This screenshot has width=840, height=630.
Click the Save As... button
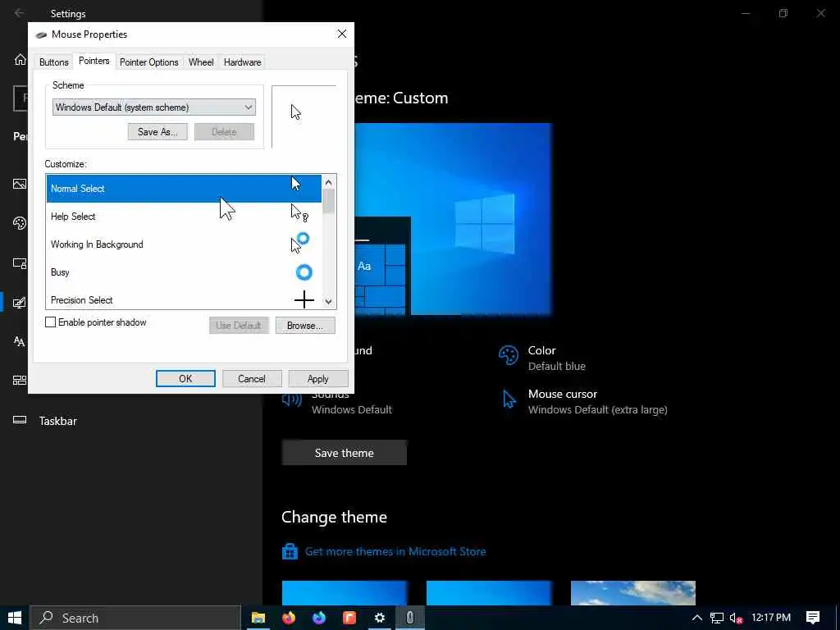pos(157,132)
